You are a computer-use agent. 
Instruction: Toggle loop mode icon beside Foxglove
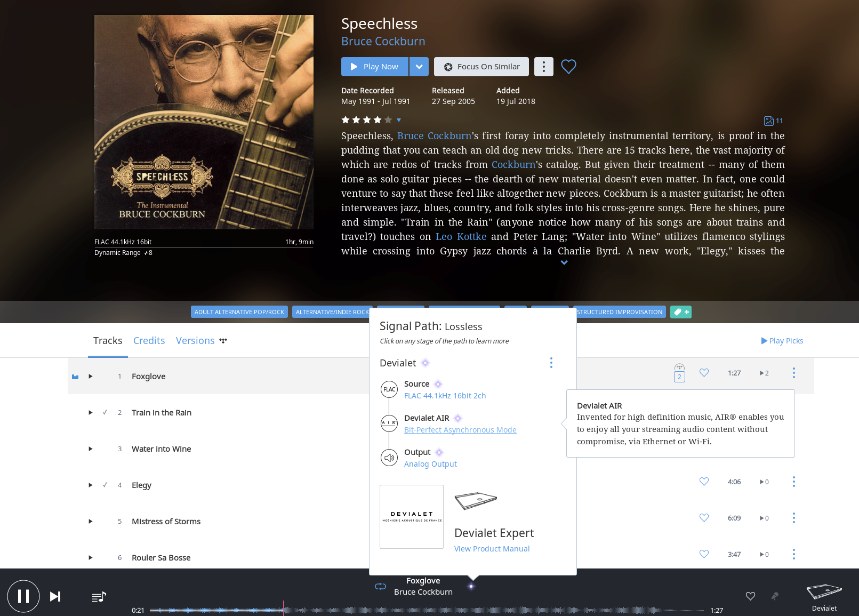point(380,586)
